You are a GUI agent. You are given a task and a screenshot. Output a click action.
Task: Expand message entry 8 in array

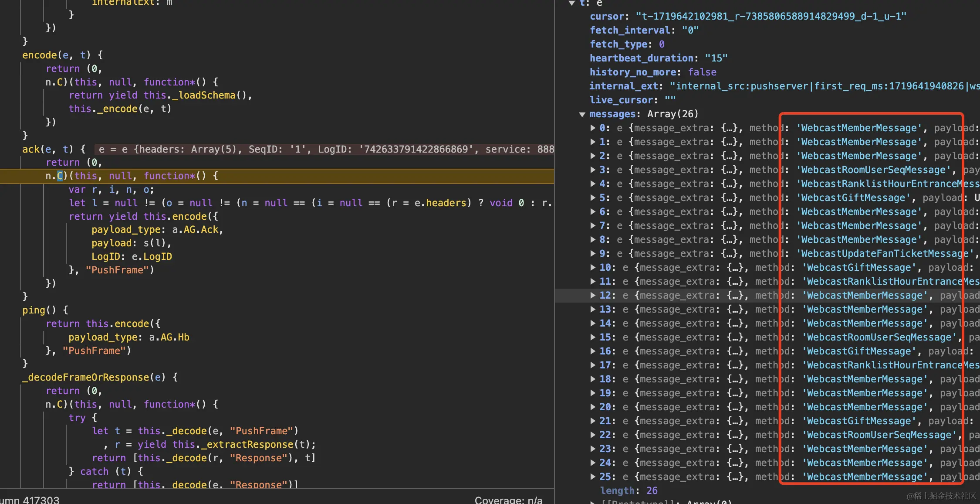[x=593, y=240]
